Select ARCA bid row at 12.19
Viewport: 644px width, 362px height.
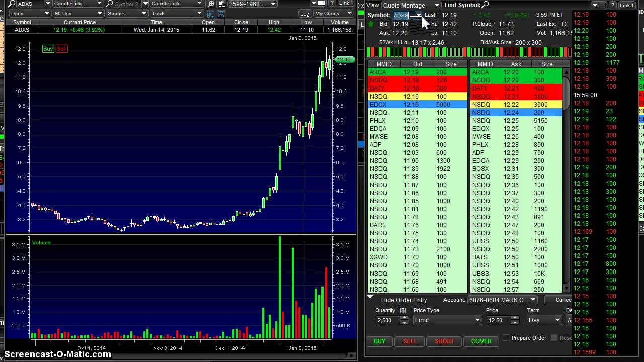418,72
